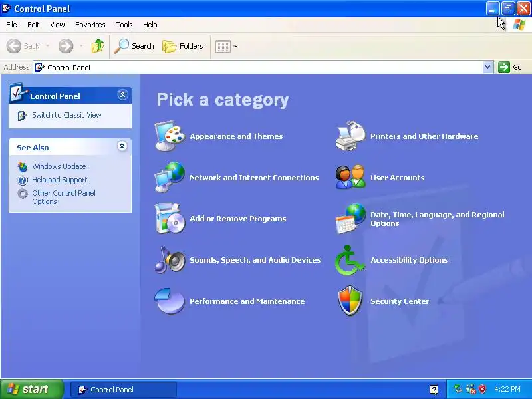Screen dimensions: 532x399
Task: Open the Accessibility Options text link
Action: pyautogui.click(x=409, y=260)
